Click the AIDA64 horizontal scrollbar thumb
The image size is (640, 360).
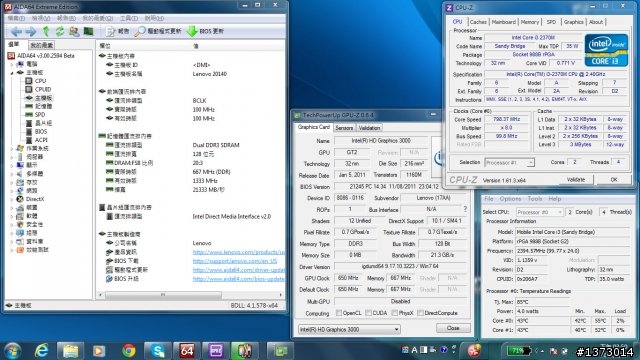point(163,295)
